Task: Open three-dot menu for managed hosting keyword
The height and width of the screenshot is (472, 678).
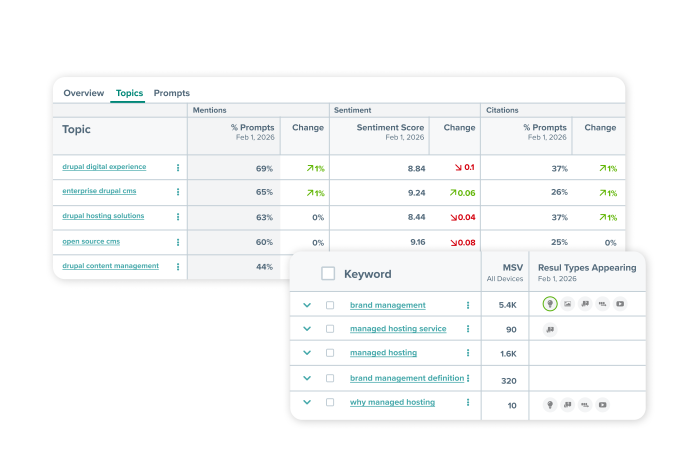Action: [467, 354]
